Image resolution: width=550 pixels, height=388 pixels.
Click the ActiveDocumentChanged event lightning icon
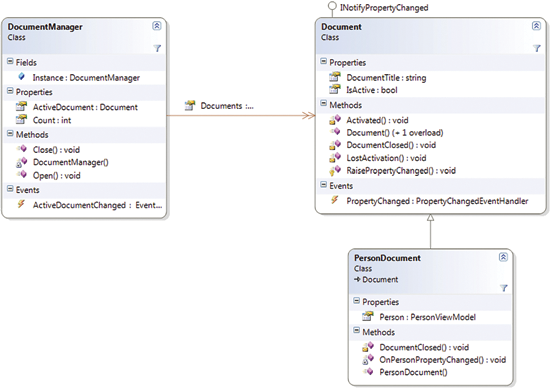21,204
